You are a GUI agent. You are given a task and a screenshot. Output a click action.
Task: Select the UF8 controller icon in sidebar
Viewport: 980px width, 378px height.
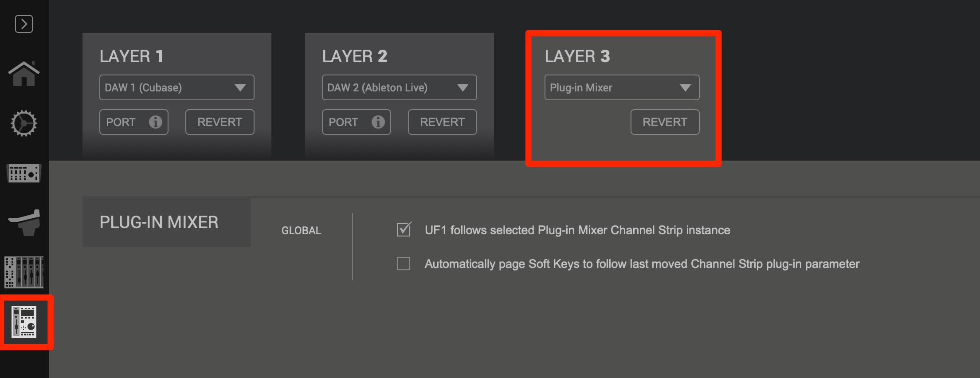click(x=24, y=173)
